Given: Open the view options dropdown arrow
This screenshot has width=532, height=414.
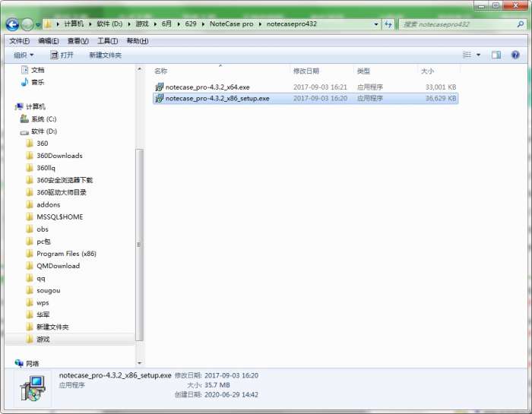Looking at the screenshot, I should [478, 55].
